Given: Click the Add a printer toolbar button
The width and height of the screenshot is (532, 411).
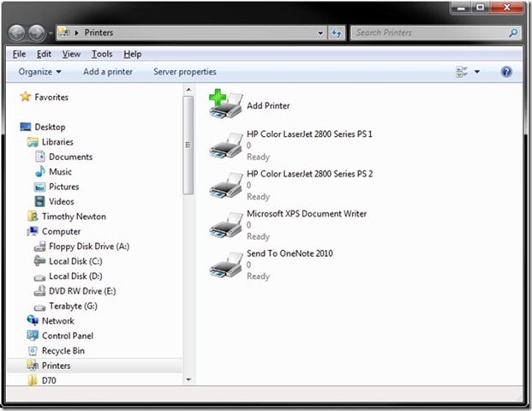Looking at the screenshot, I should 108,72.
